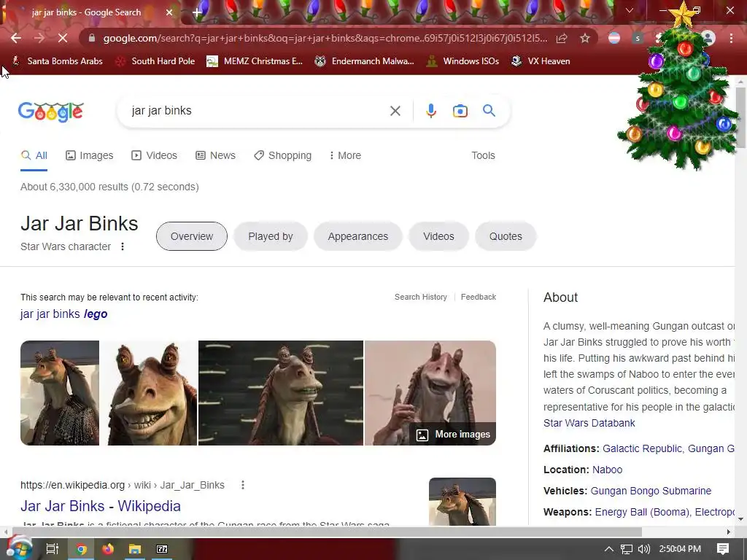Switch to Images results tab
This screenshot has width=747, height=560.
tap(90, 156)
